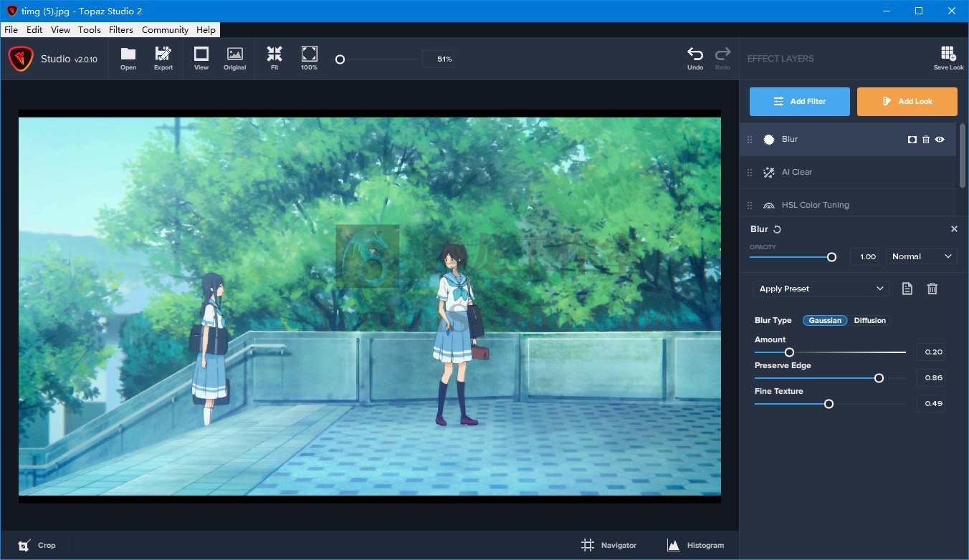969x560 pixels.
Task: Expand the Apply Preset dropdown
Action: pos(821,289)
